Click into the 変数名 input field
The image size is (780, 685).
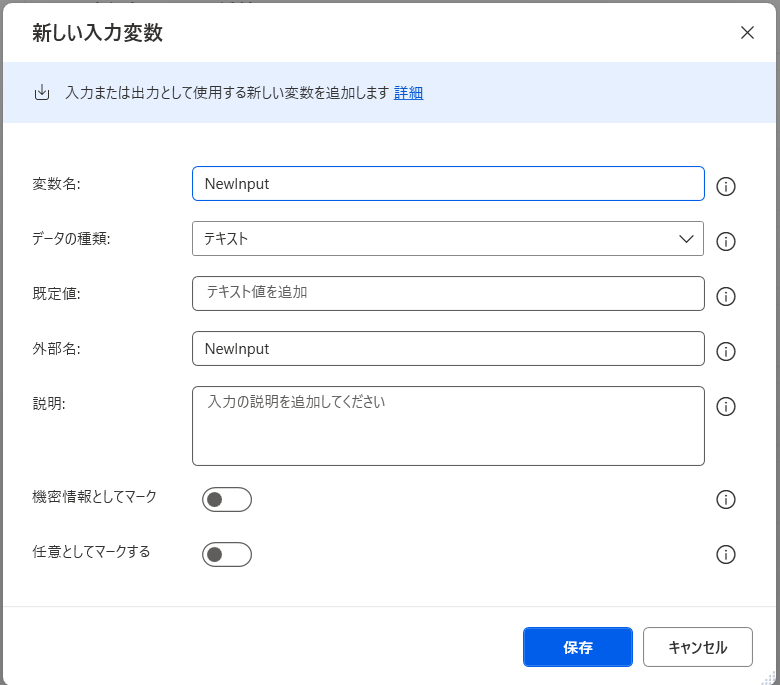(448, 184)
